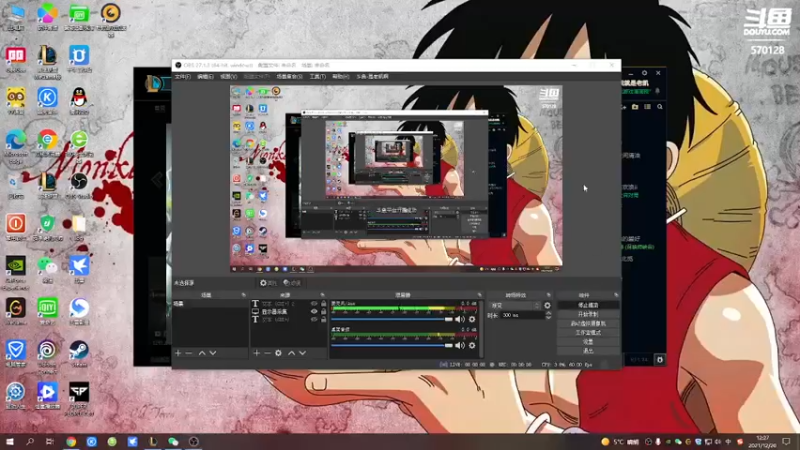Screen dimensions: 800x450
Task: Open the File menu in OBS
Action: point(182,77)
